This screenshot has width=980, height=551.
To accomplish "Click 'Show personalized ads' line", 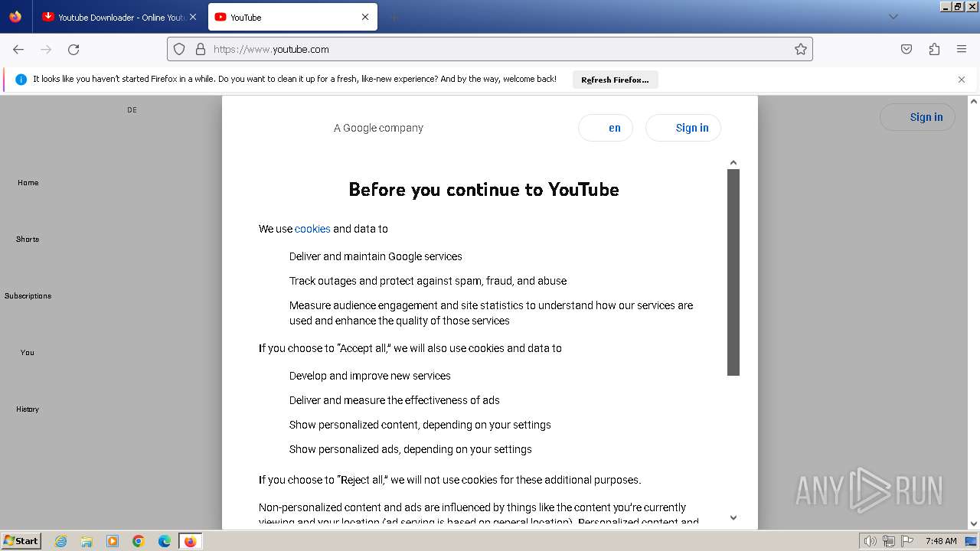I will [x=410, y=449].
